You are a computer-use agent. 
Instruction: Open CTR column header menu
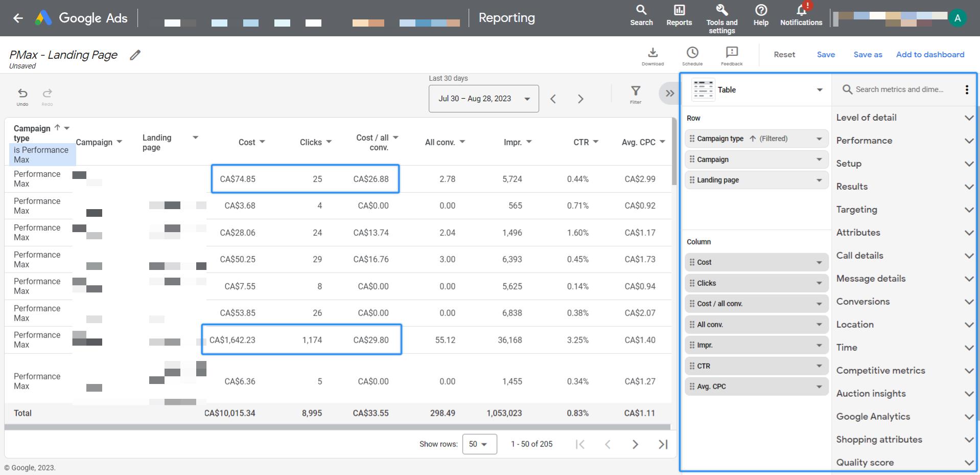tap(596, 142)
